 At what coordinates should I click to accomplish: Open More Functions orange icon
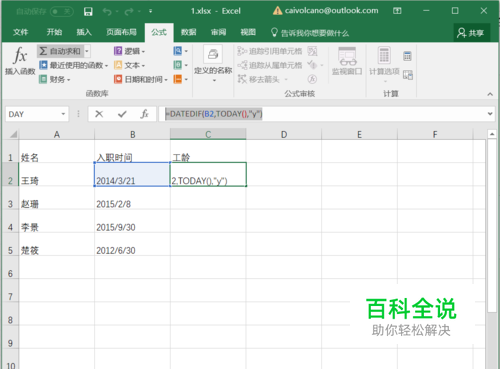point(180,79)
